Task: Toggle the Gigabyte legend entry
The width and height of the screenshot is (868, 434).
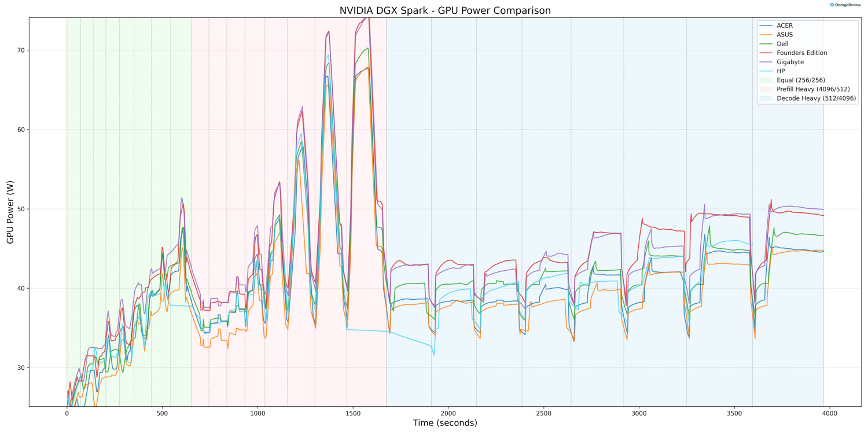Action: [x=790, y=62]
